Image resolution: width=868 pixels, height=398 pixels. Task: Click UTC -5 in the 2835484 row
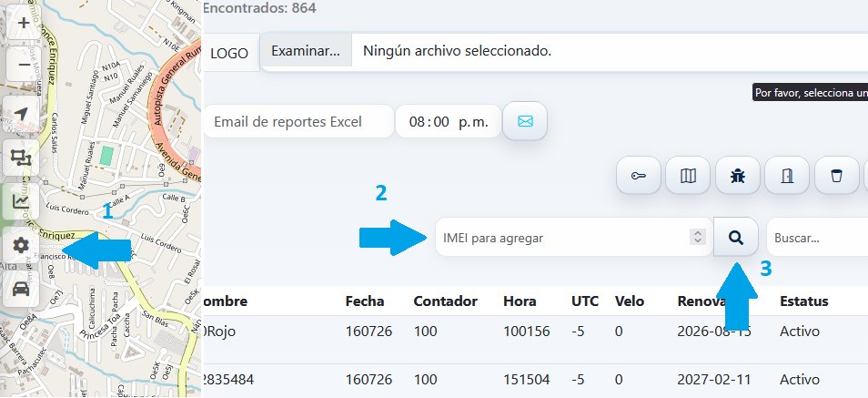pos(580,380)
